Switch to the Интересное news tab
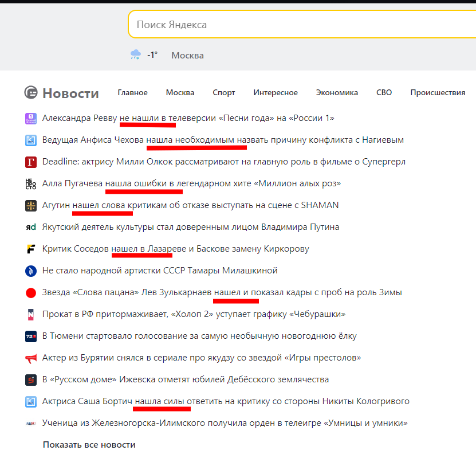The height and width of the screenshot is (462, 476). [x=276, y=92]
